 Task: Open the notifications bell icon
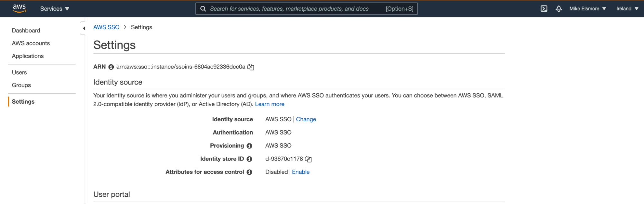(x=559, y=9)
